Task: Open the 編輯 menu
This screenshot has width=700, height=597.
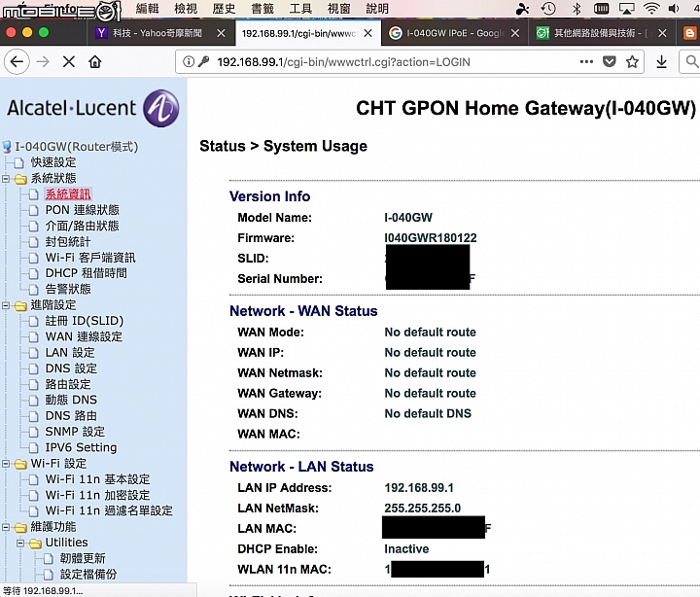Action: pos(148,9)
